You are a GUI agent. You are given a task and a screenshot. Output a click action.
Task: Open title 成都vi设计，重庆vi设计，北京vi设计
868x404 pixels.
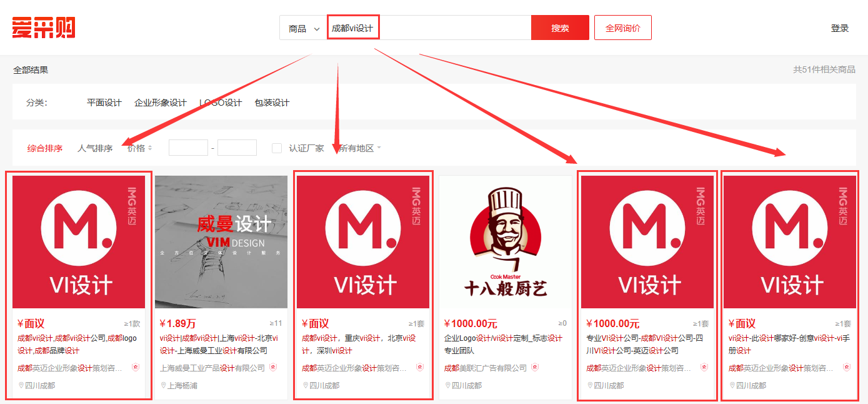(359, 345)
